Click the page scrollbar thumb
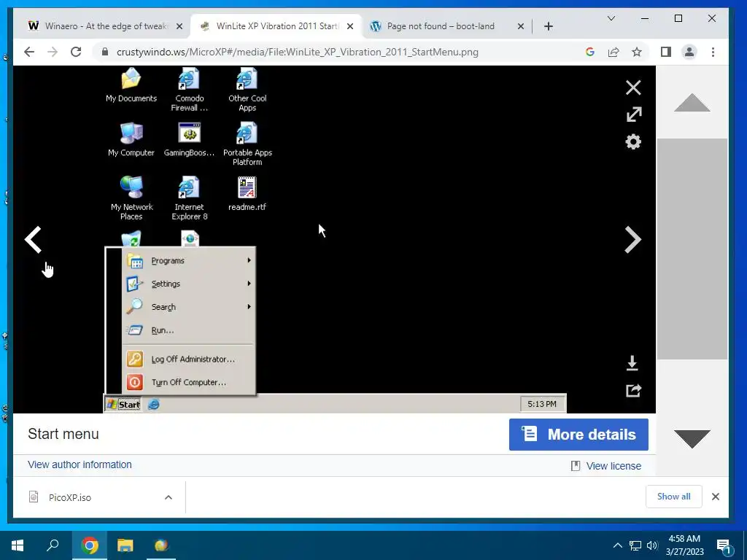This screenshot has width=747, height=560. coord(692,249)
